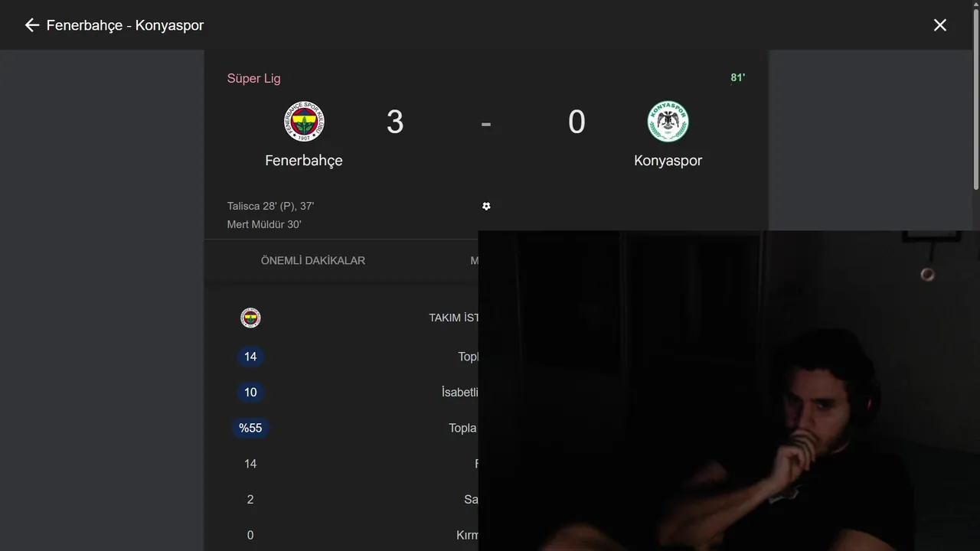Screen dimensions: 980x551
Task: Click the goal ball icon
Action: point(486,206)
